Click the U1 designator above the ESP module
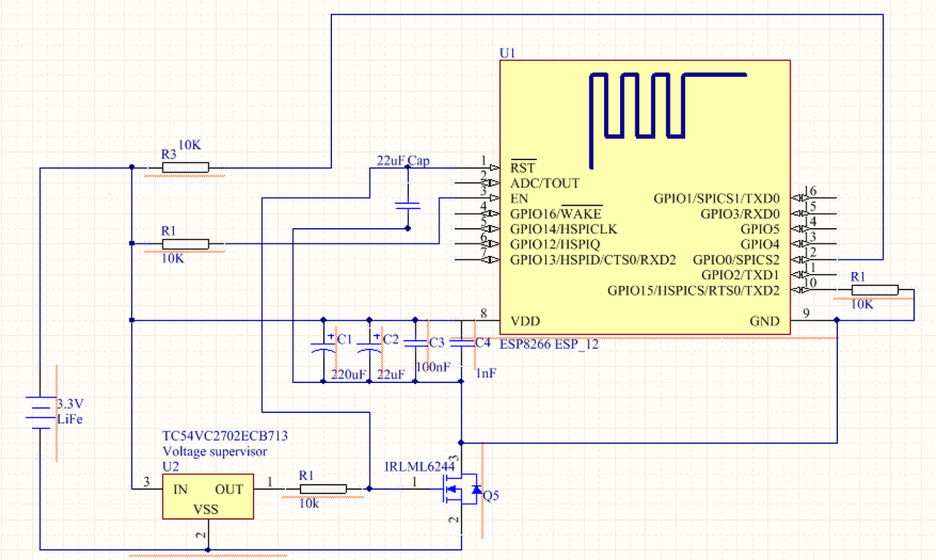Image resolution: width=936 pixels, height=560 pixels. tap(507, 53)
